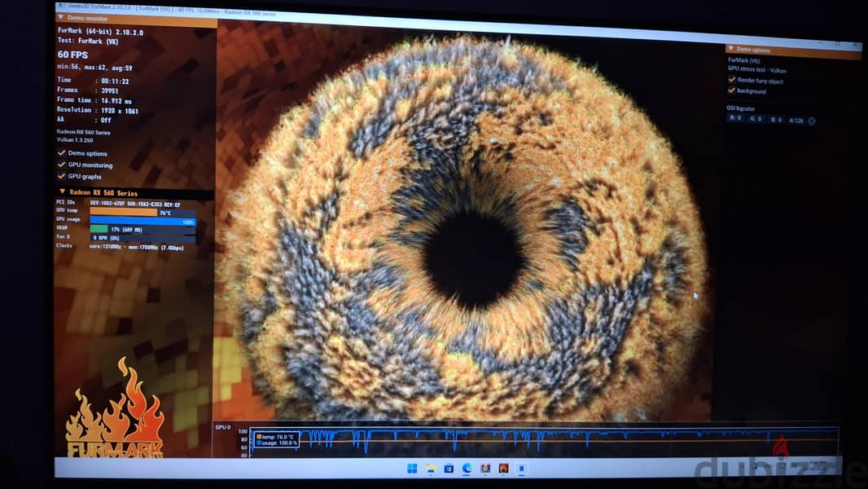Click the AA value Off
Screen dimensions: 868x489
(x=106, y=120)
